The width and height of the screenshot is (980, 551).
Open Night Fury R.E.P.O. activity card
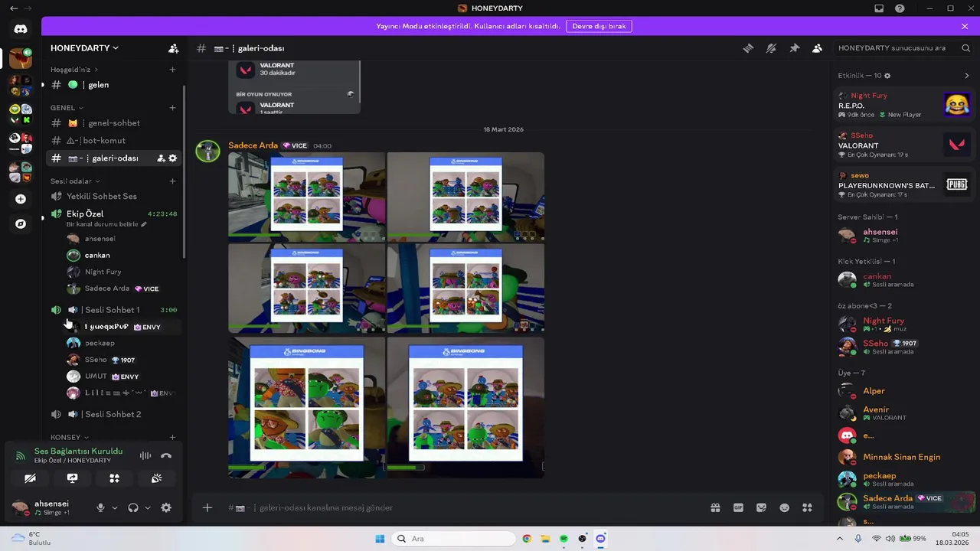pyautogui.click(x=903, y=105)
